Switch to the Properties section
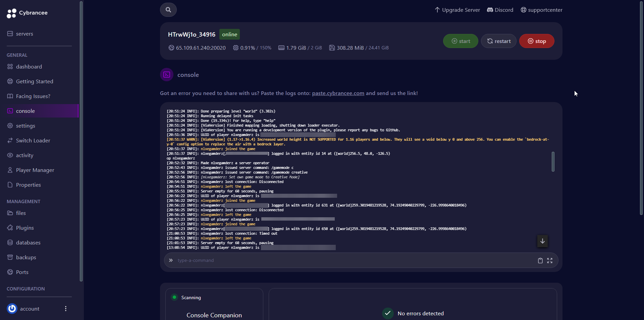The height and width of the screenshot is (320, 644). (28, 185)
